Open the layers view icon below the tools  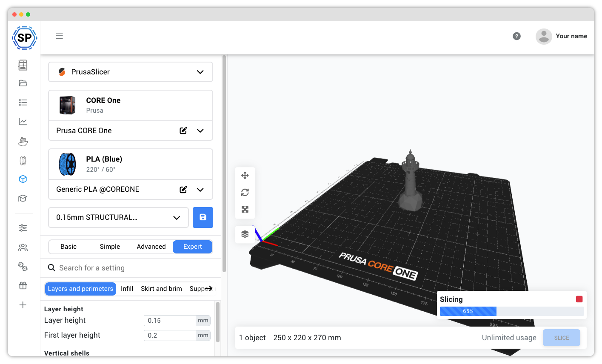pyautogui.click(x=245, y=234)
